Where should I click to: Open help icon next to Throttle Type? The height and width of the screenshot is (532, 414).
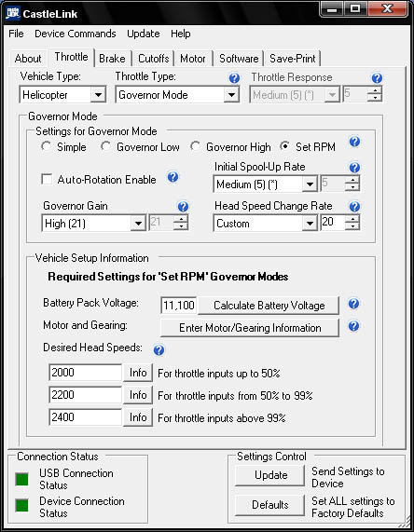coord(234,78)
